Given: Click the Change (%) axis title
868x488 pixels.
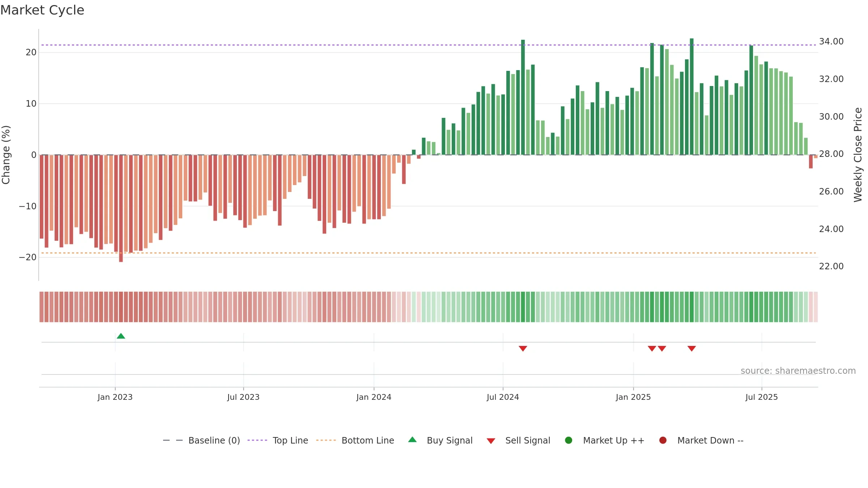Looking at the screenshot, I should pyautogui.click(x=6, y=155).
